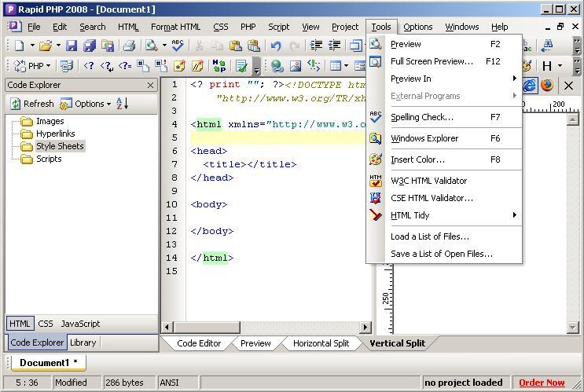Viewport: 584px width, 392px height.
Task: Click the editor horizontal scrollbar left arrow
Action: (167, 328)
